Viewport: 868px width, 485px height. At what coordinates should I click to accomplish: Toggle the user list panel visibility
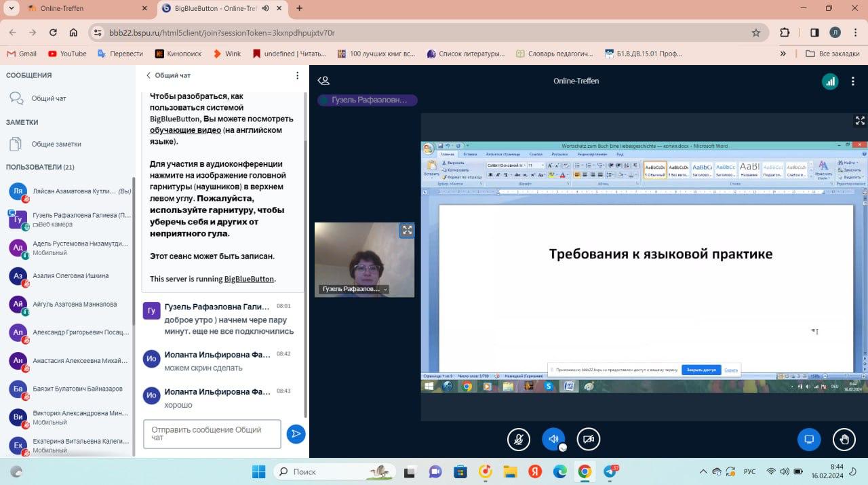point(323,81)
